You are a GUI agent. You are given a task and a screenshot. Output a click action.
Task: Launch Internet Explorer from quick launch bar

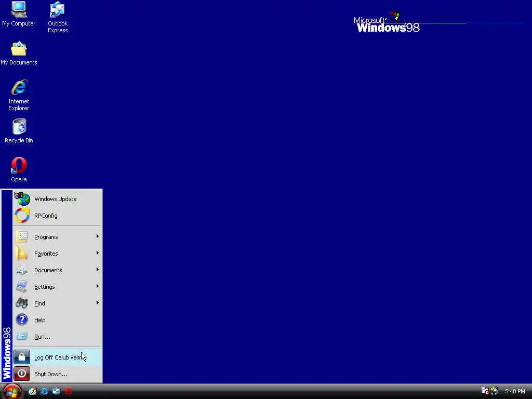pos(45,391)
